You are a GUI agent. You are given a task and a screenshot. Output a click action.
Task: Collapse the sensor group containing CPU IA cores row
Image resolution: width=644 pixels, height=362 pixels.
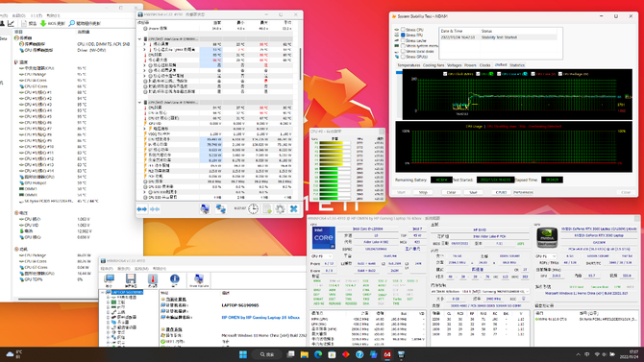(139, 102)
